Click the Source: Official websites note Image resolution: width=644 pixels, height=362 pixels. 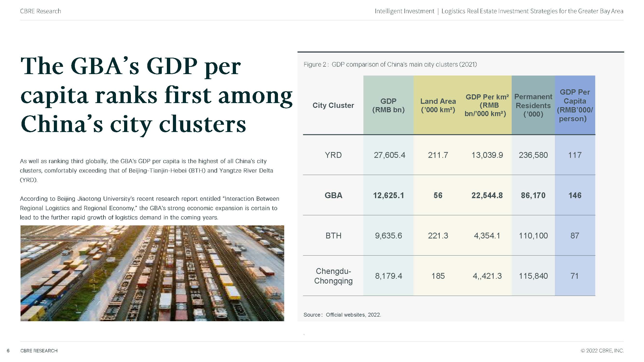coord(342,314)
